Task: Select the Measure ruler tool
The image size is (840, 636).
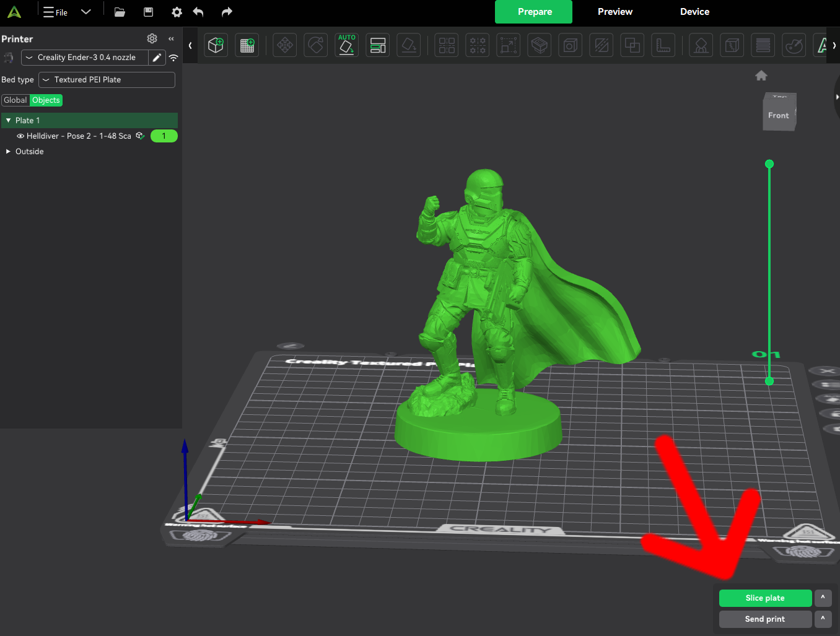Action: 663,45
